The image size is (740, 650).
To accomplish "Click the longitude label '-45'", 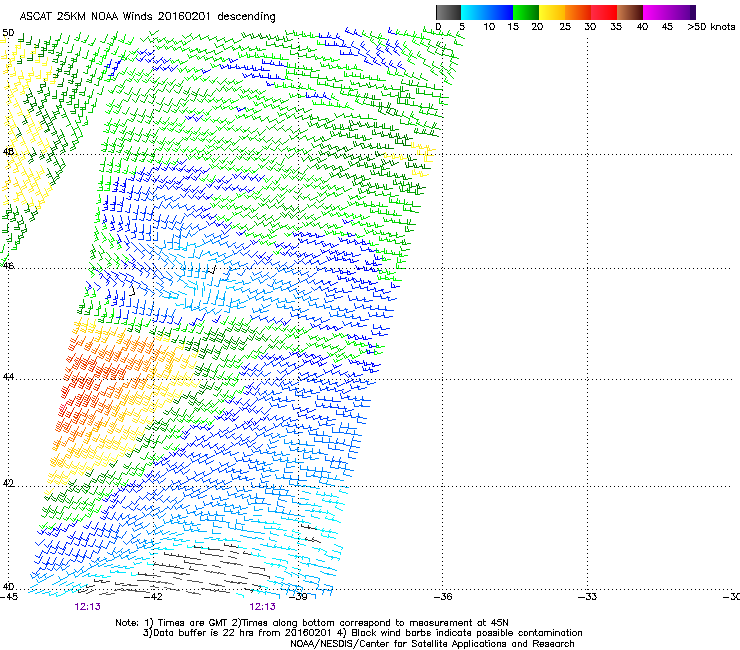I will tap(9, 597).
